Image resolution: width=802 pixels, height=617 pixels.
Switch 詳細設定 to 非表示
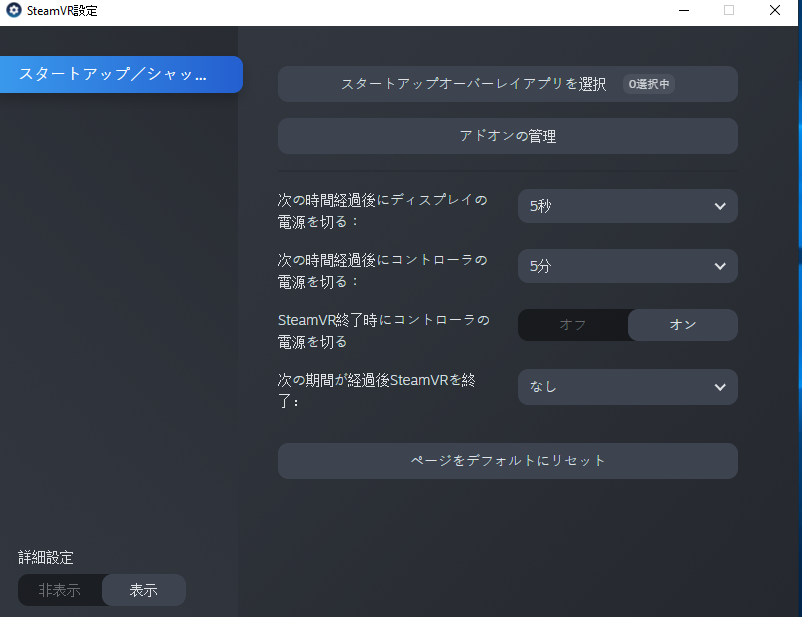60,590
